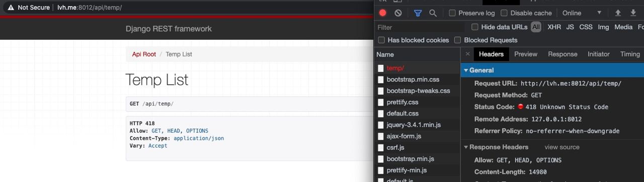Open the Initiator tab
Image resolution: width=644 pixels, height=182 pixels.
tap(599, 54)
